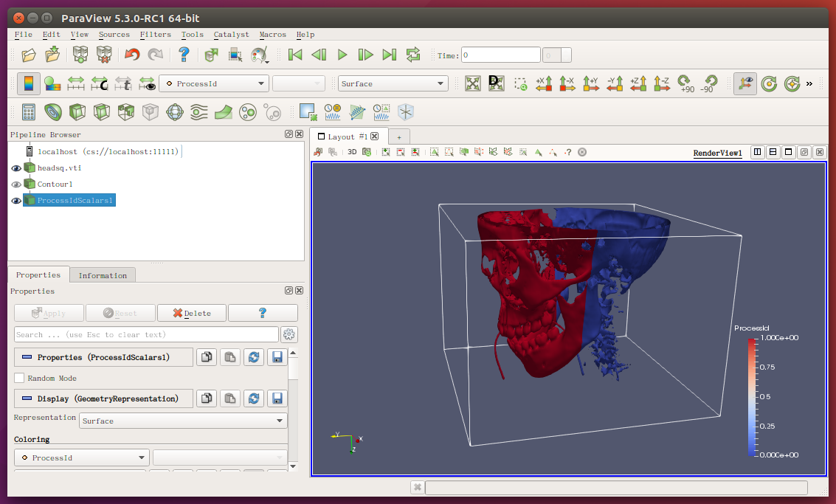Click the ProcessId color legend bar

point(752,396)
